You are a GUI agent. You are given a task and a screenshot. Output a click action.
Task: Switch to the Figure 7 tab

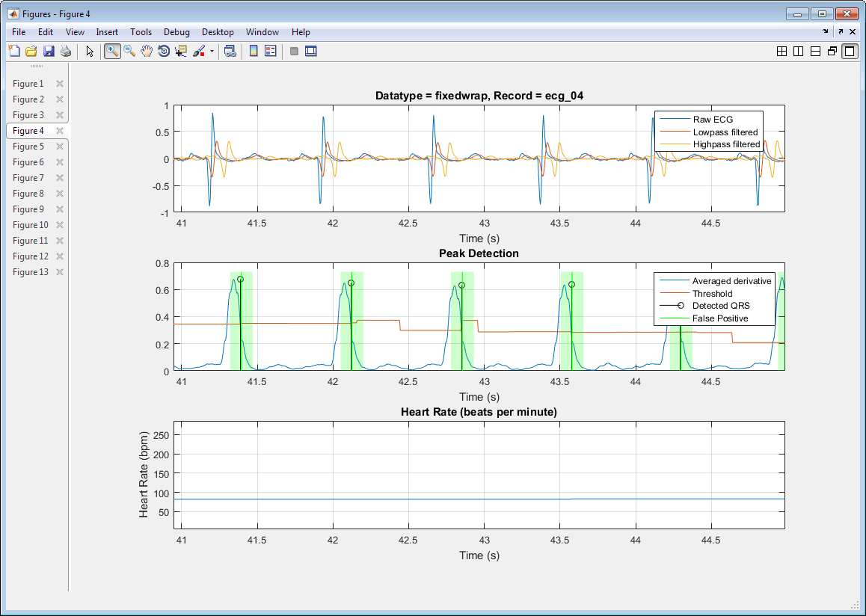click(x=29, y=178)
